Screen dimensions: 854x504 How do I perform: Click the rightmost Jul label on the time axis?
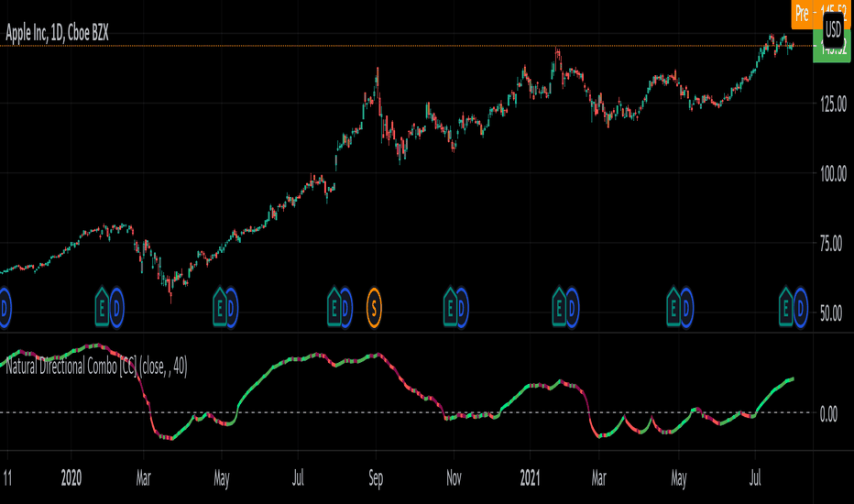tap(755, 478)
